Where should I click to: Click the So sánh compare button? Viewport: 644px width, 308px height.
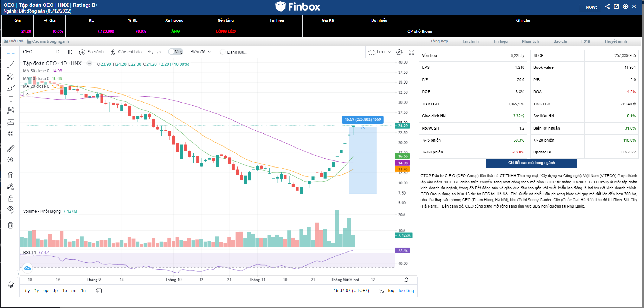[x=92, y=52]
